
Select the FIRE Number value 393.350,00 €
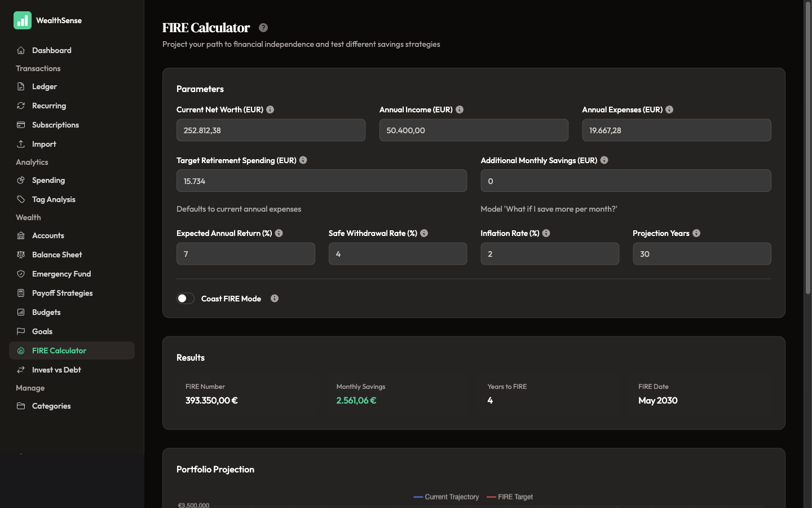[211, 401]
